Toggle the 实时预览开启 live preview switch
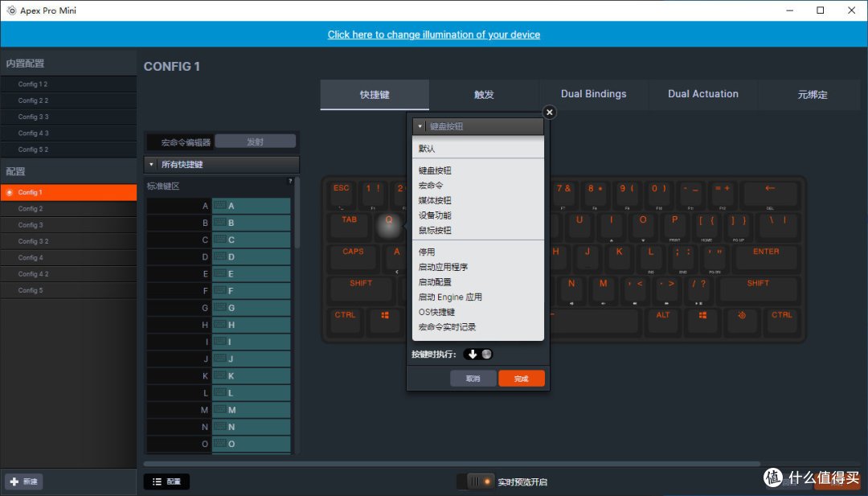868x496 pixels. click(x=476, y=482)
